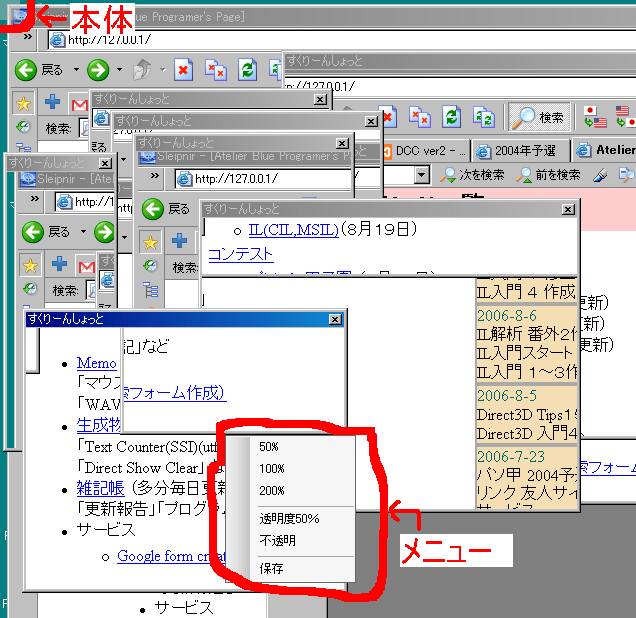Enable 透明度50% in the context menu
Screen dimensions: 636x618
pyautogui.click(x=288, y=518)
